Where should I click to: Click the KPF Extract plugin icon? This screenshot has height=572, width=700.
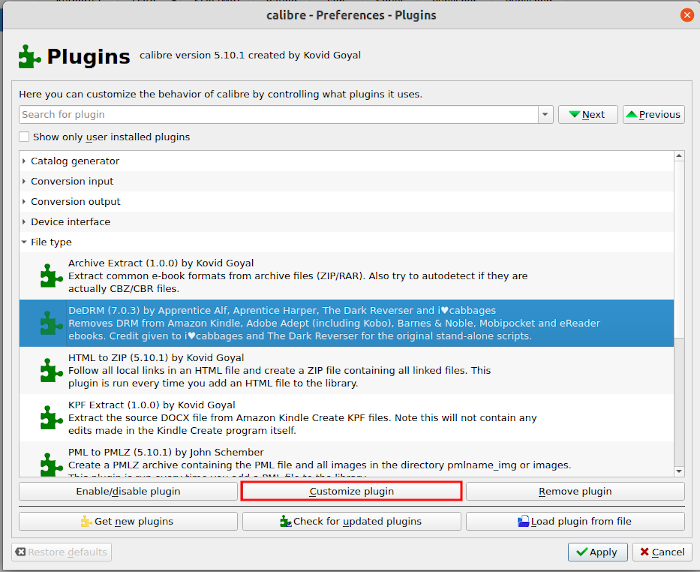pyautogui.click(x=51, y=418)
